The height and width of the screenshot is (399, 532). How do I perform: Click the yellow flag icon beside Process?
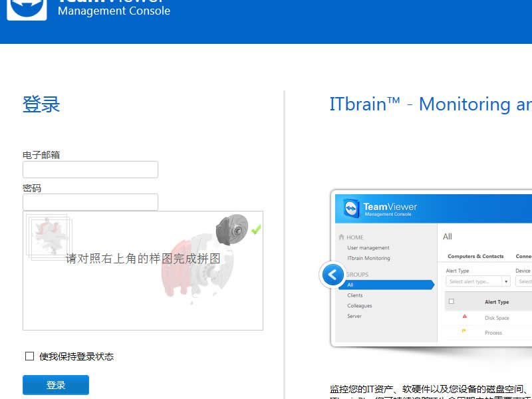(464, 332)
